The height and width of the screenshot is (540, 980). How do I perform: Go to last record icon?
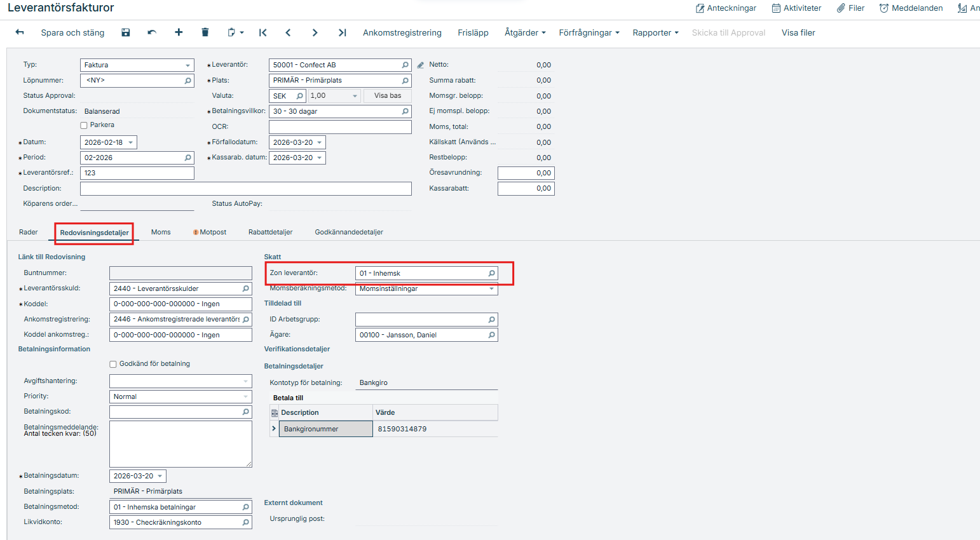342,32
